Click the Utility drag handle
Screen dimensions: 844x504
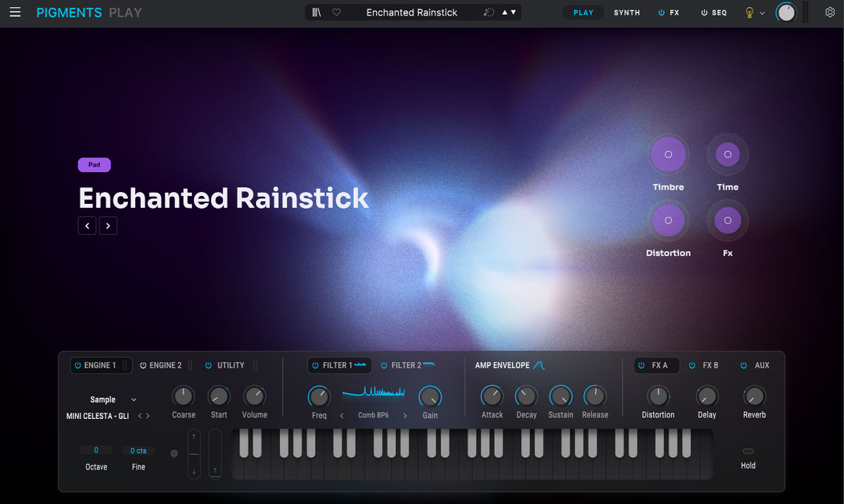255,366
